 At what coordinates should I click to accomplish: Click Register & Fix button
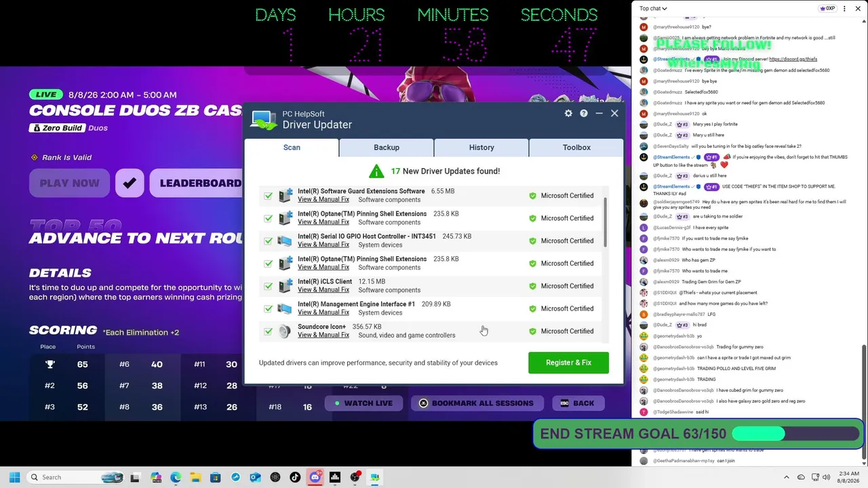point(568,363)
